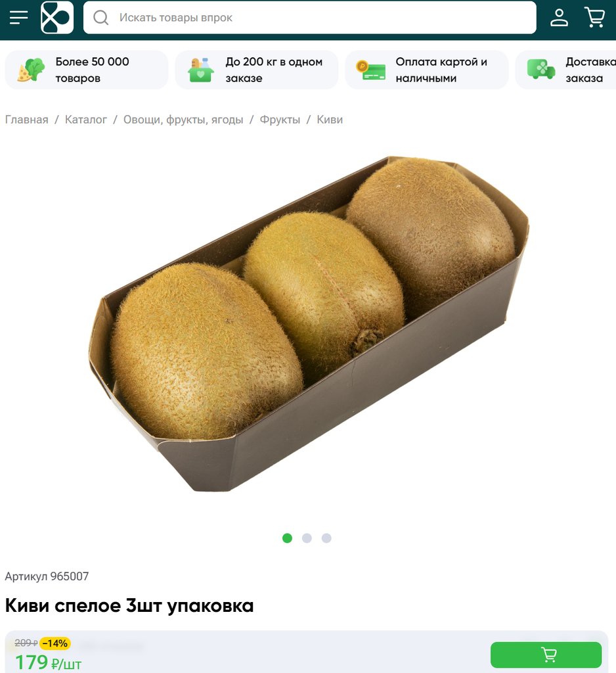Click the green grocery box icon
Viewport: 616px width, 673px height.
pos(200,70)
